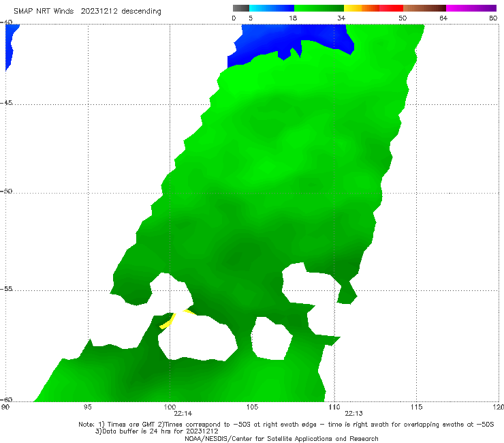Click the latitude axis label "-50"
This screenshot has width=504, height=443.
[x=6, y=192]
